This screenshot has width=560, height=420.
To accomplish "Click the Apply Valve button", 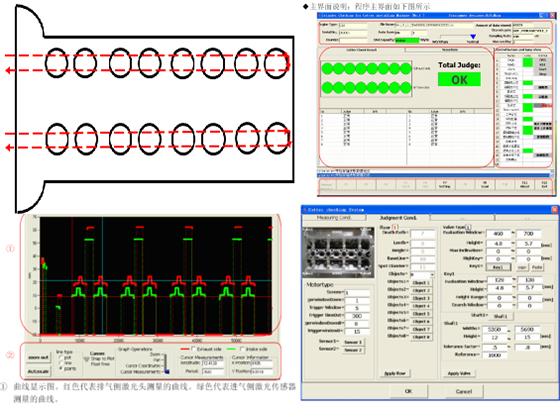I will [x=459, y=373].
